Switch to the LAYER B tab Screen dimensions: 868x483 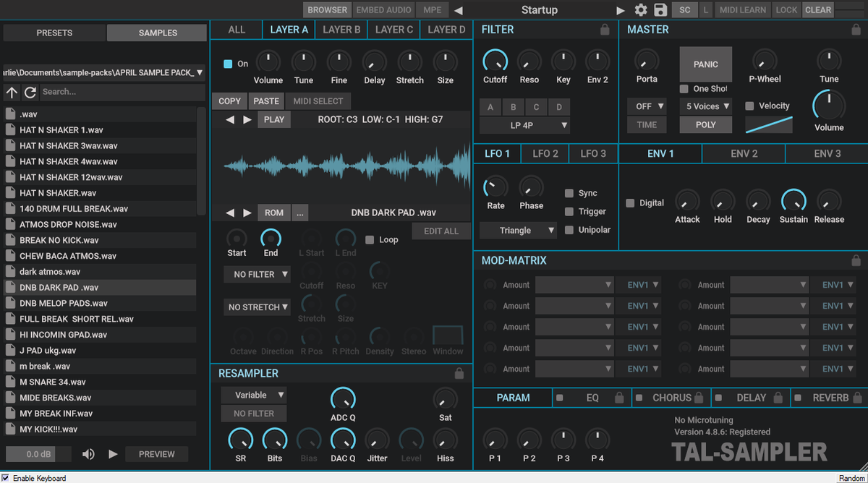[341, 30]
